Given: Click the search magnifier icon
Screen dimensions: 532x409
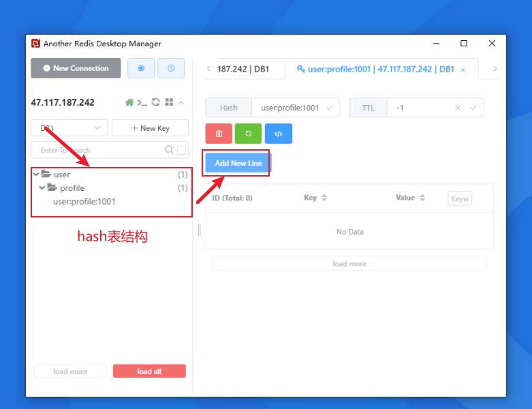Looking at the screenshot, I should [169, 150].
